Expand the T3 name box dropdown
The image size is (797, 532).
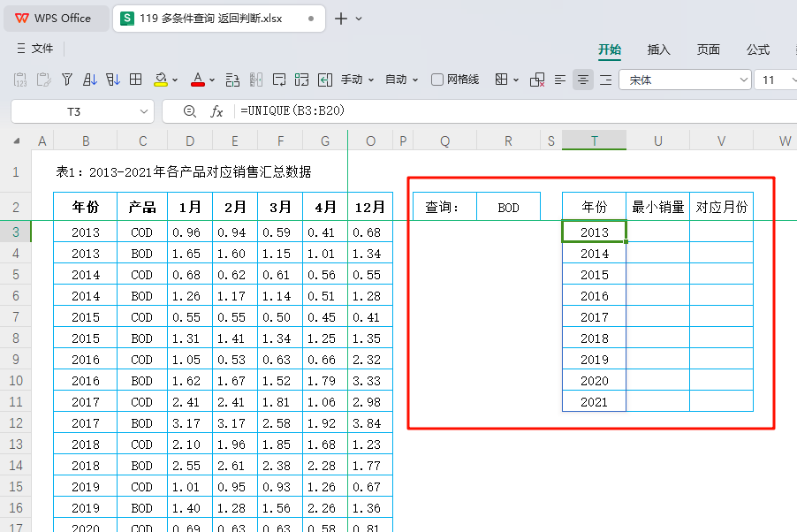[x=144, y=111]
